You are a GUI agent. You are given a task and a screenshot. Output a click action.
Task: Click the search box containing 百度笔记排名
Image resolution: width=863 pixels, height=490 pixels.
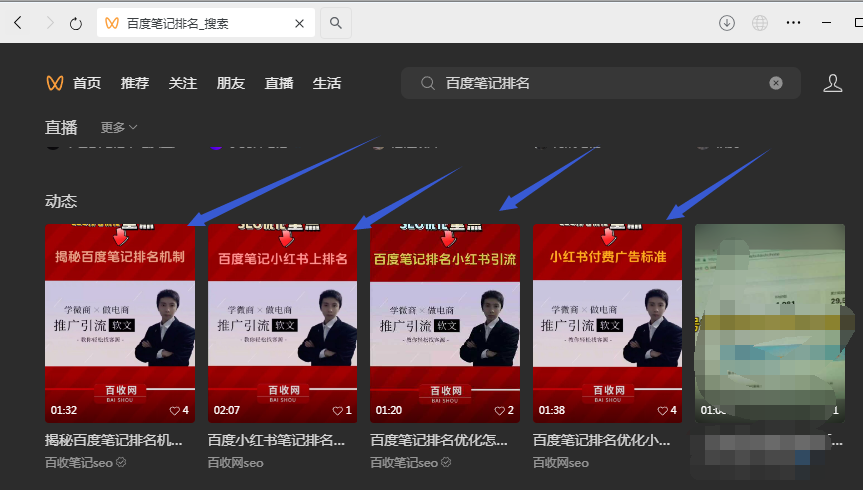[600, 83]
